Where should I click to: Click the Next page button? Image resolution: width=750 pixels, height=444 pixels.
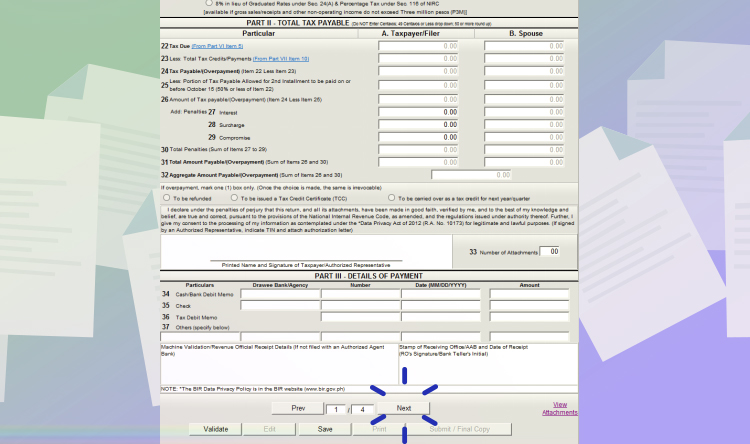pos(404,408)
